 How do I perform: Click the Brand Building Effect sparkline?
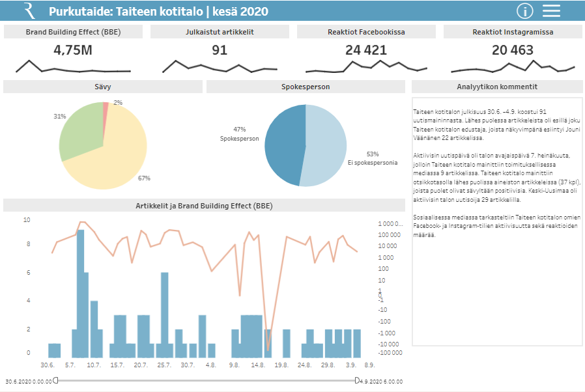[x=73, y=67]
